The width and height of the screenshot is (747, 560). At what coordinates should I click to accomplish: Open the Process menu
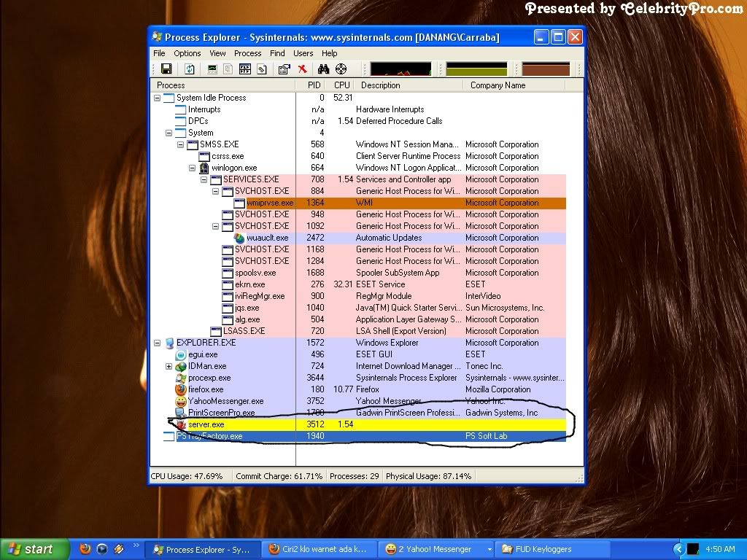(248, 53)
